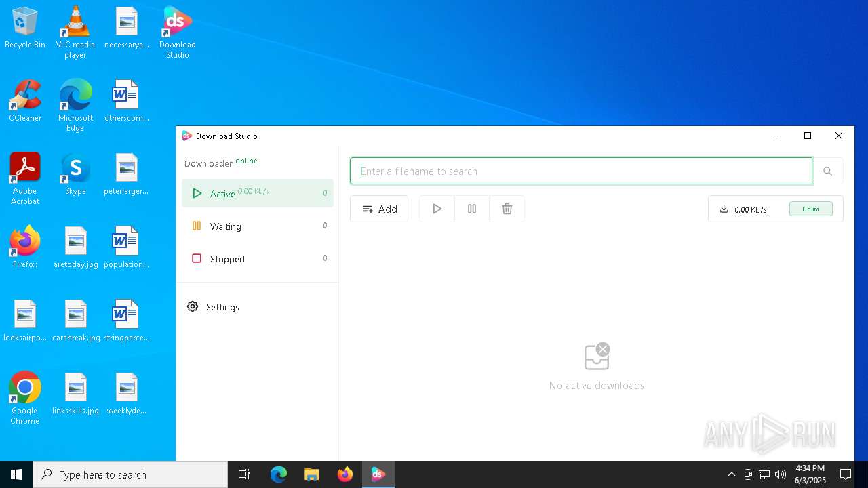Select the Microsoft Edge desktop shortcut
This screenshot has height=488, width=868.
[x=75, y=106]
